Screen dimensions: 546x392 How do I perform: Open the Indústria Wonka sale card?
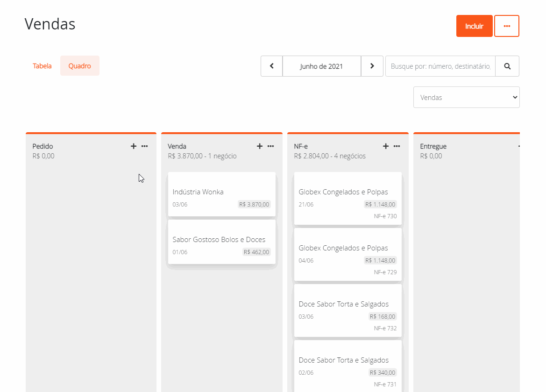coord(221,194)
